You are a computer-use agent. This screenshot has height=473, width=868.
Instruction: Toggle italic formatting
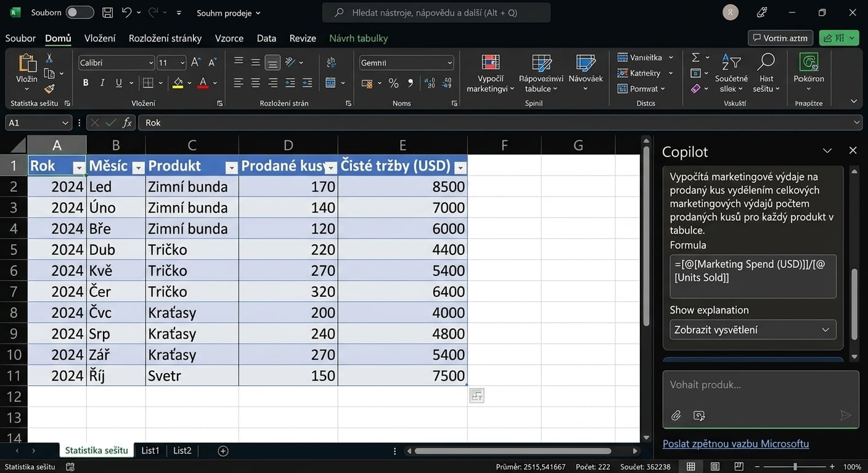[102, 83]
